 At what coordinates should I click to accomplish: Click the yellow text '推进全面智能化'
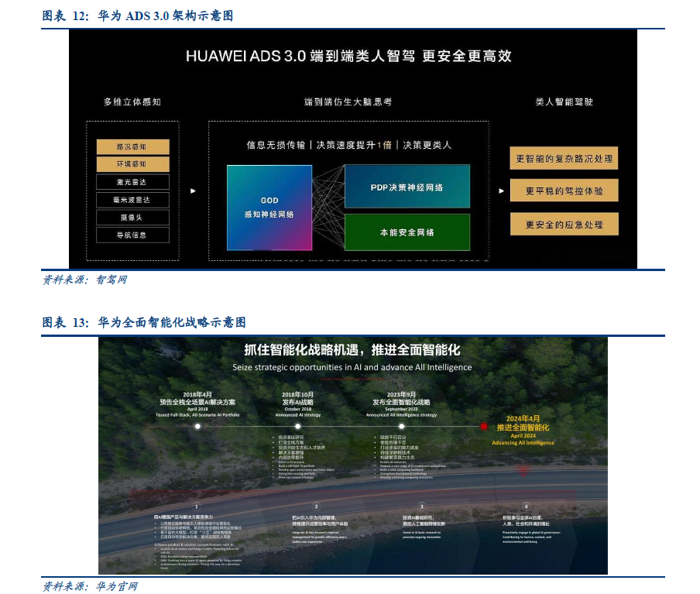(x=523, y=427)
